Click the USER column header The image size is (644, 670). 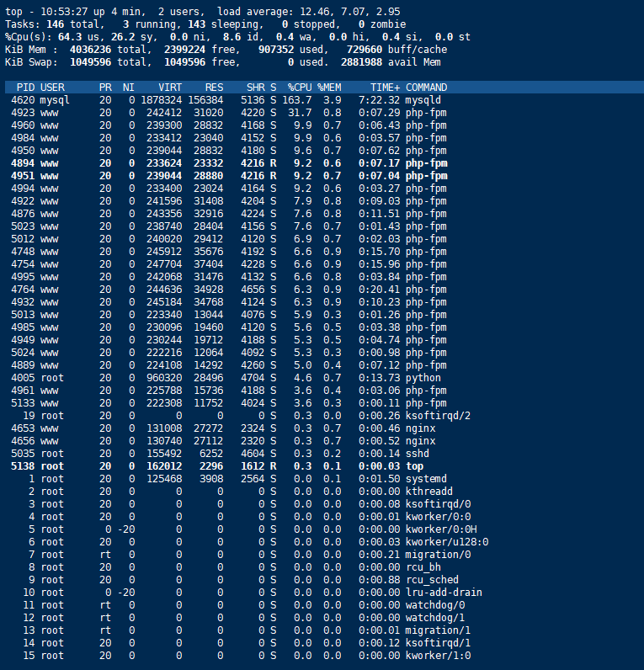pos(52,88)
